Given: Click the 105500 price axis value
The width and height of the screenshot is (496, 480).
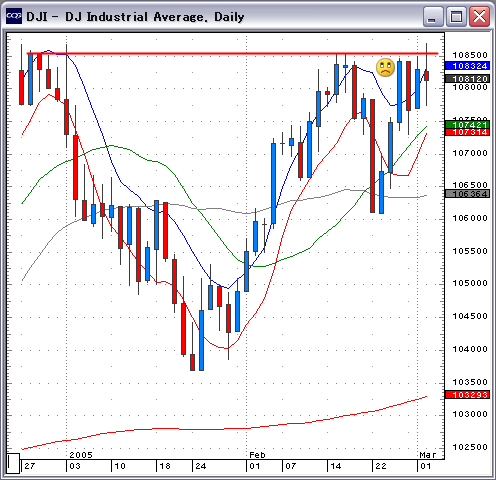Looking at the screenshot, I should click(470, 251).
